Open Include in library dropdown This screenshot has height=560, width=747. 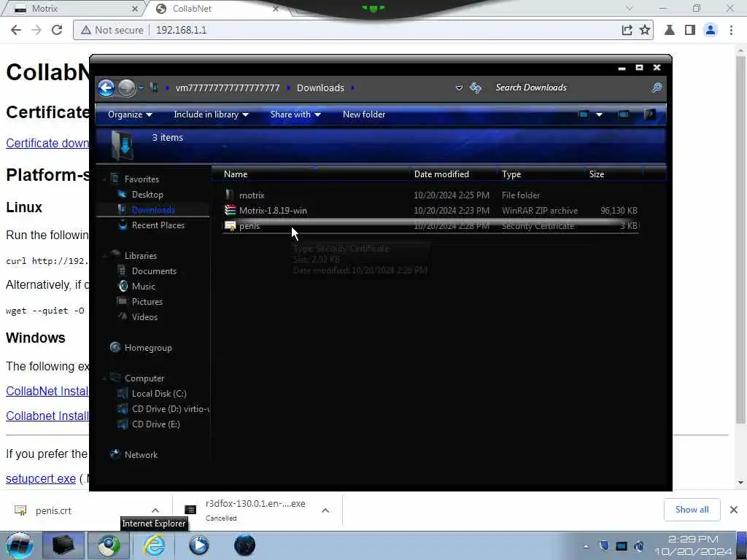point(211,114)
